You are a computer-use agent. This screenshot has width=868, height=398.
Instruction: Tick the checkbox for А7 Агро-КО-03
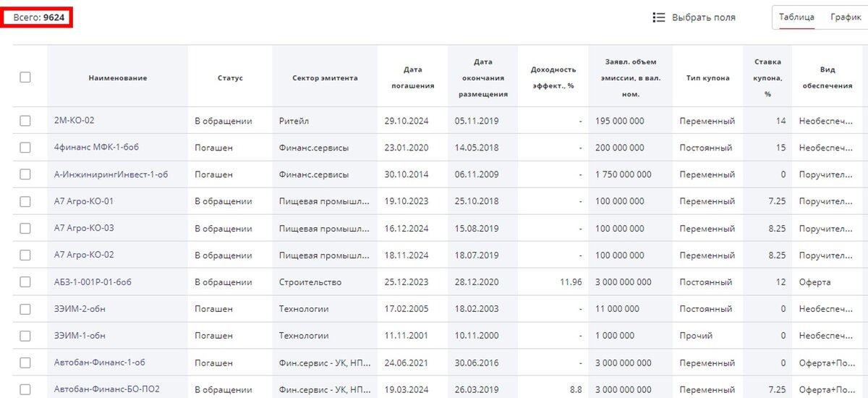(25, 228)
